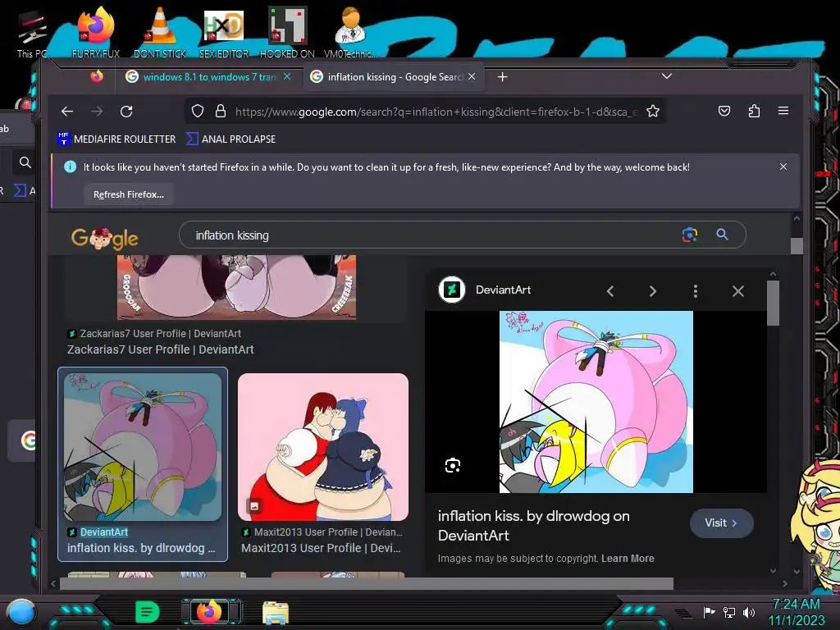Open the 'HOOKED ON' desktop shortcut
Image resolution: width=840 pixels, height=630 pixels.
pyautogui.click(x=287, y=32)
